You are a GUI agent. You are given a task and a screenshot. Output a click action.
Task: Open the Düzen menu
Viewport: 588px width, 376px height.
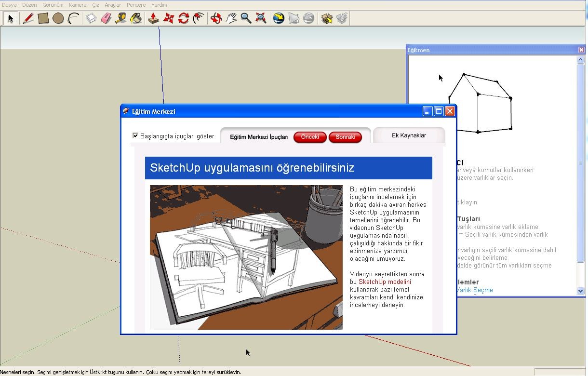click(x=29, y=5)
